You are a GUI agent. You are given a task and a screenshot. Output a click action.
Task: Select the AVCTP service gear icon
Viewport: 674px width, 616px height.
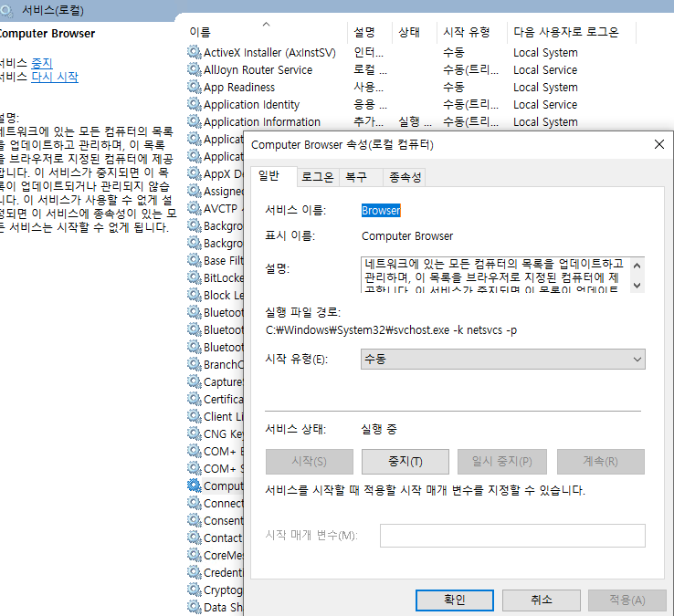point(195,208)
